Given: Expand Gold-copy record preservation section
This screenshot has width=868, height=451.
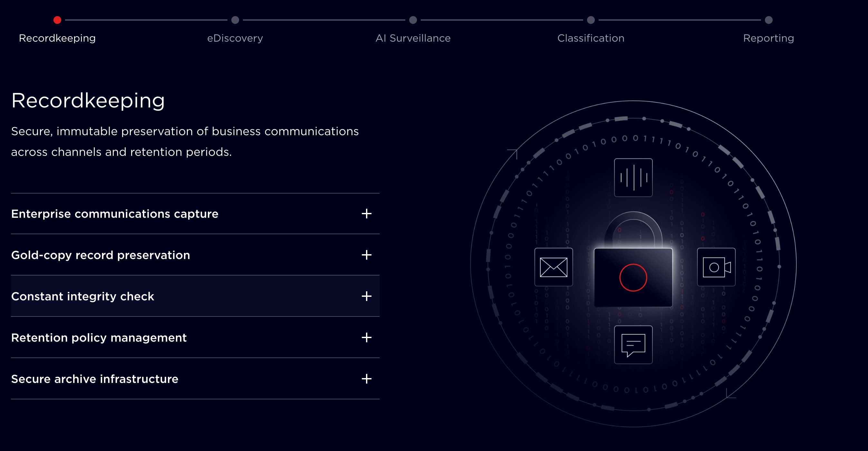Looking at the screenshot, I should [x=101, y=255].
